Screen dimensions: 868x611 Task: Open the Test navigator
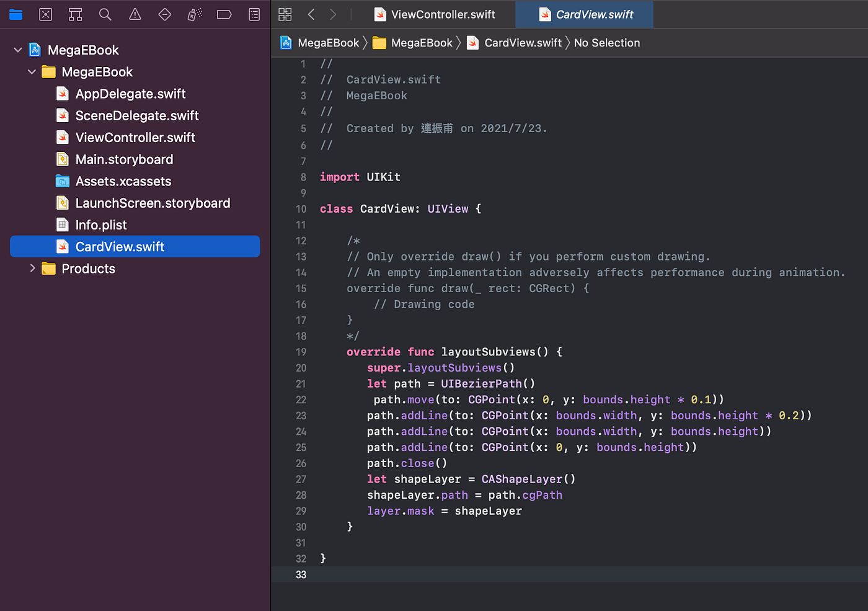(164, 14)
